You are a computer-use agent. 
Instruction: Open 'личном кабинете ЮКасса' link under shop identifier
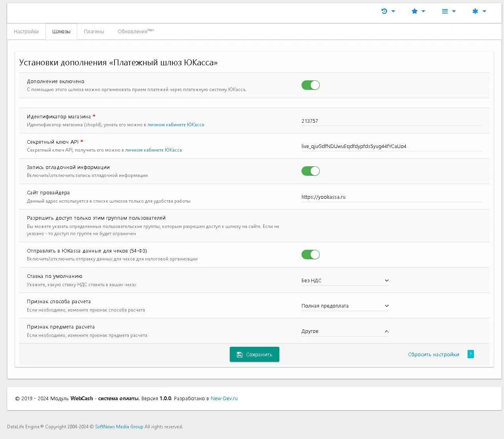click(176, 125)
